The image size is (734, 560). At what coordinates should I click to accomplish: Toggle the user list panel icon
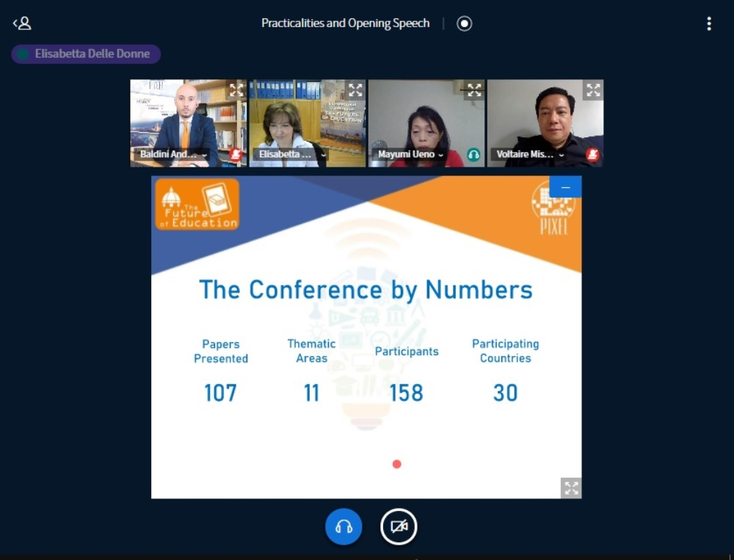coord(22,23)
